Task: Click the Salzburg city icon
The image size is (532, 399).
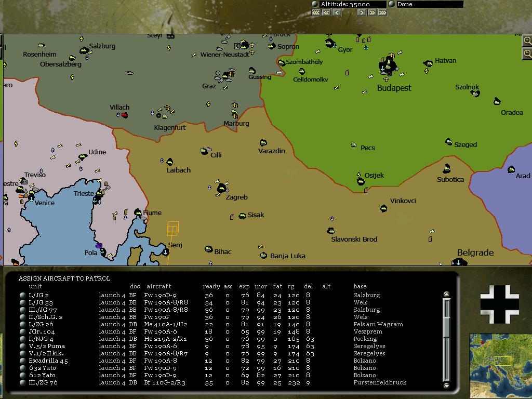Action: coord(84,51)
